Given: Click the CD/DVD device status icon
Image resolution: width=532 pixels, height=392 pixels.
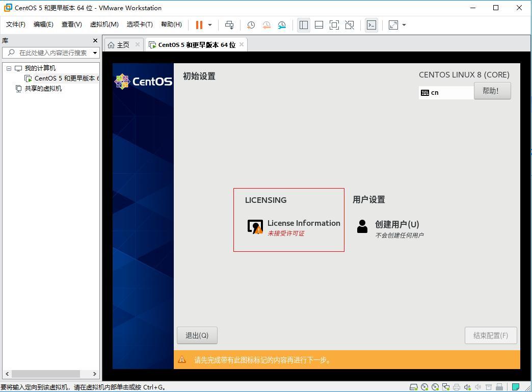Looking at the screenshot, I should tap(424, 386).
